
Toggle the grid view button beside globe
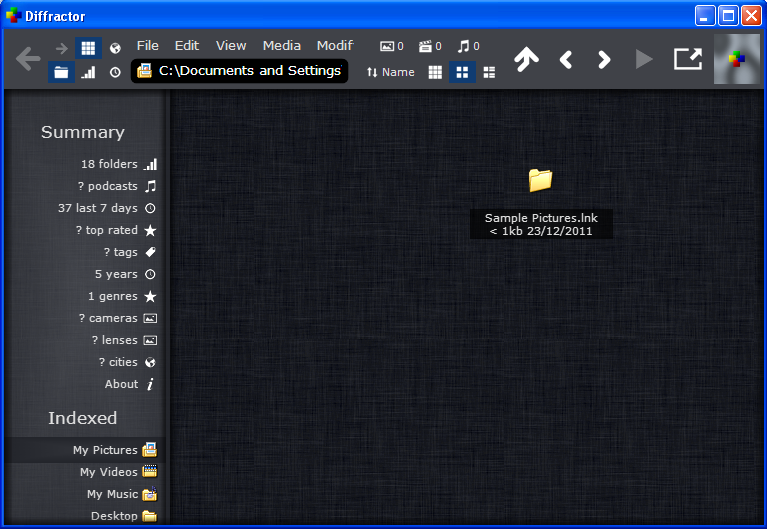tap(88, 47)
